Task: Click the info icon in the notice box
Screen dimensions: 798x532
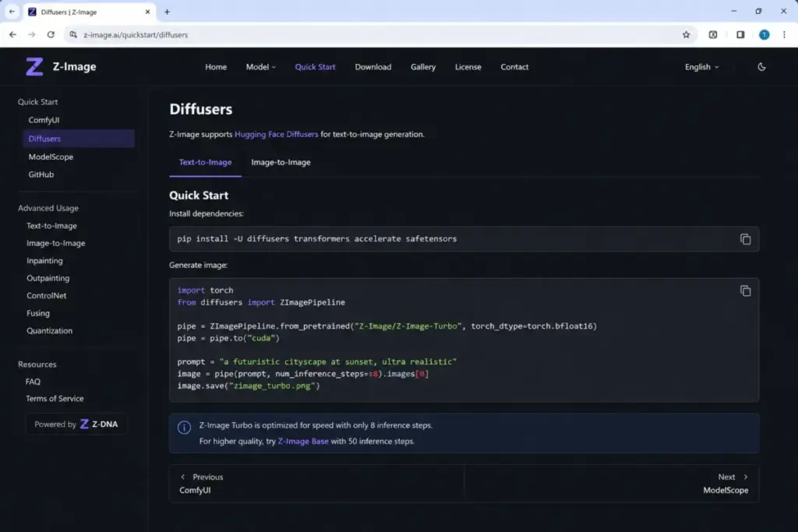Action: (x=184, y=427)
